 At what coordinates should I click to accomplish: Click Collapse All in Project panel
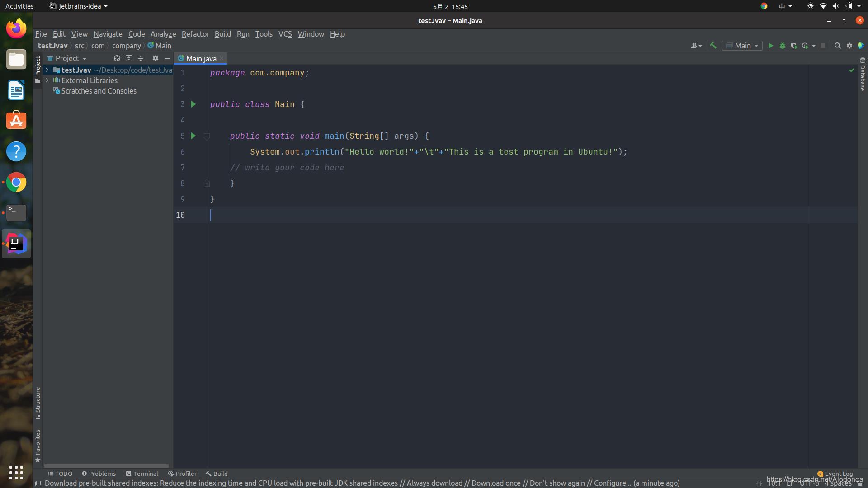pyautogui.click(x=141, y=58)
